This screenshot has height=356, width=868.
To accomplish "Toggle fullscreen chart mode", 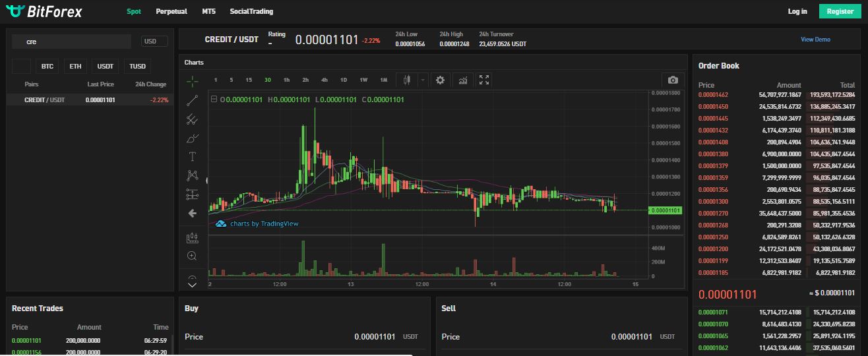I will pos(483,80).
